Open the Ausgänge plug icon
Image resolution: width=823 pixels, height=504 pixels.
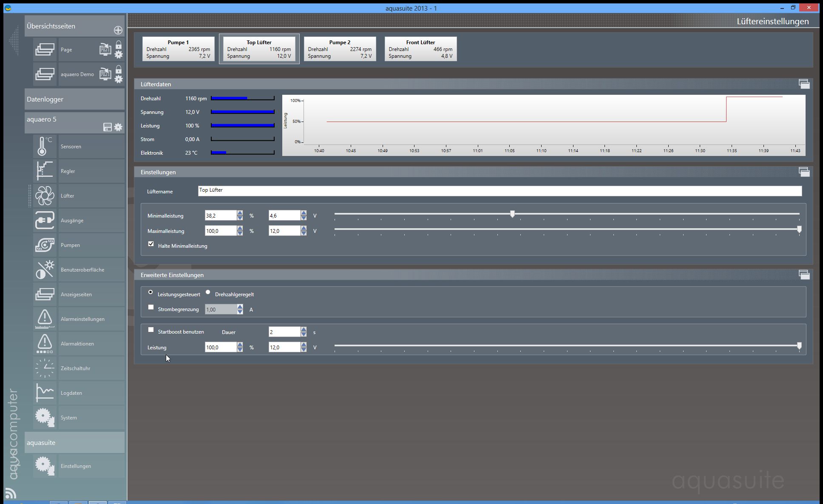44,220
